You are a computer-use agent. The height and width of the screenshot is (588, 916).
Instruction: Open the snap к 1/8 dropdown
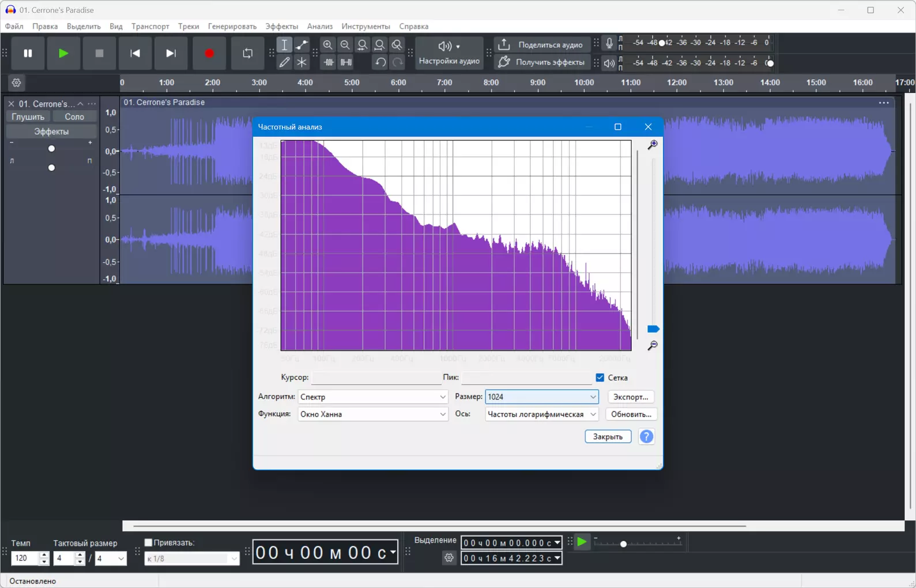pos(192,559)
